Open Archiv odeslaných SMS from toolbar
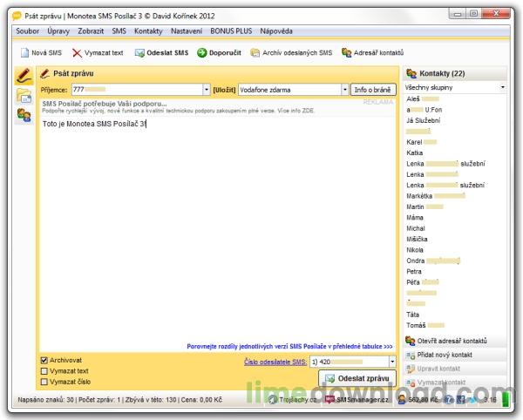The width and height of the screenshot is (523, 420). click(x=291, y=52)
